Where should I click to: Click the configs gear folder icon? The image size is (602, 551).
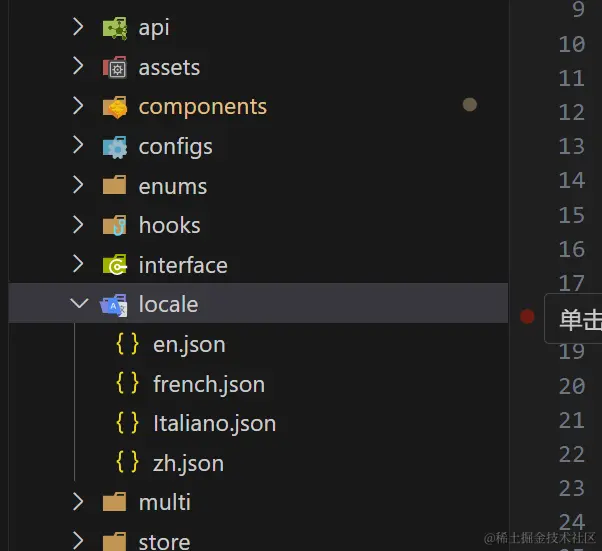[x=114, y=147]
